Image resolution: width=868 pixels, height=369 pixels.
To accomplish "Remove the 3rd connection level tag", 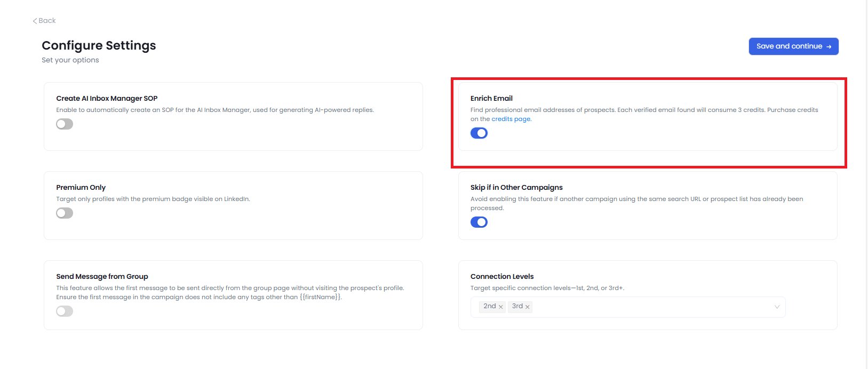I will coord(528,307).
